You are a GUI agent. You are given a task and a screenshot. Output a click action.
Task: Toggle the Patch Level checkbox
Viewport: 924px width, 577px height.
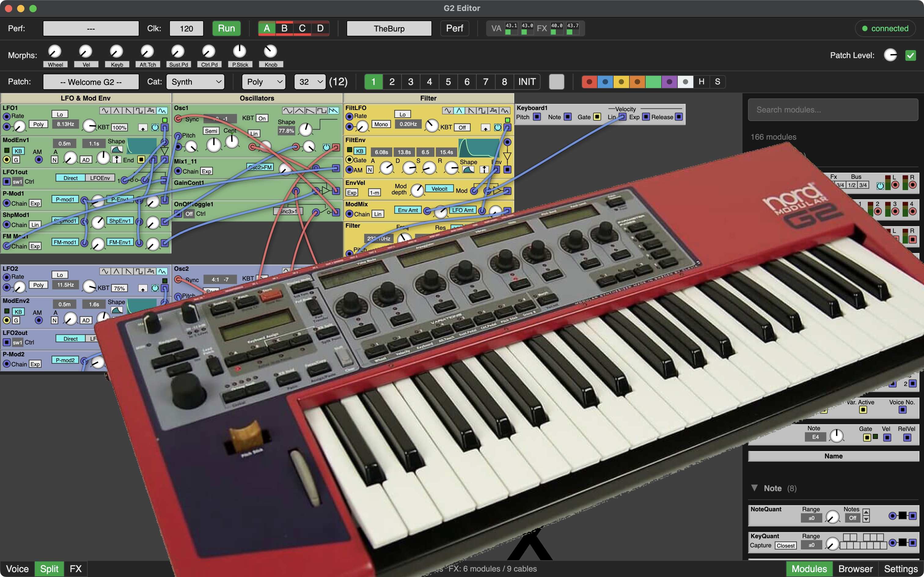click(x=910, y=55)
